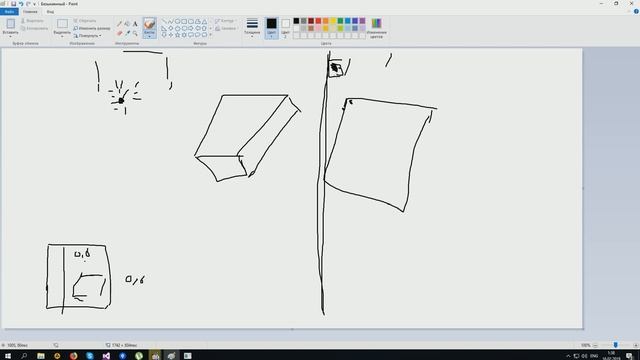Pick the rounded rectangle shape
Image resolution: width=640 pixels, height=360 pixels.
pyautogui.click(x=191, y=21)
